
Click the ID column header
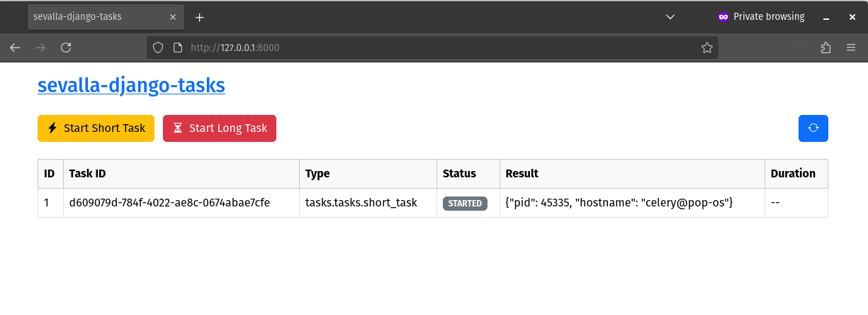click(x=50, y=174)
